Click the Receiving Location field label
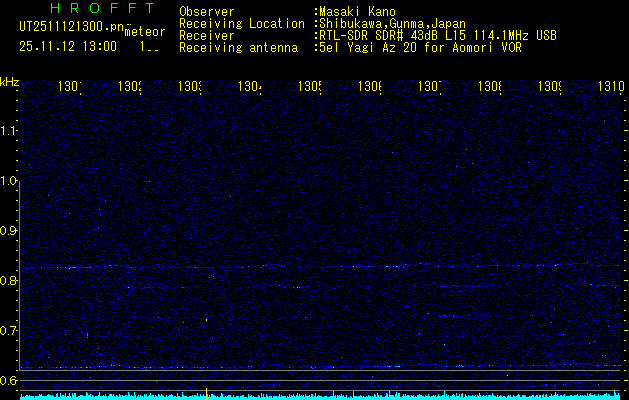The height and width of the screenshot is (400, 629). (x=241, y=23)
